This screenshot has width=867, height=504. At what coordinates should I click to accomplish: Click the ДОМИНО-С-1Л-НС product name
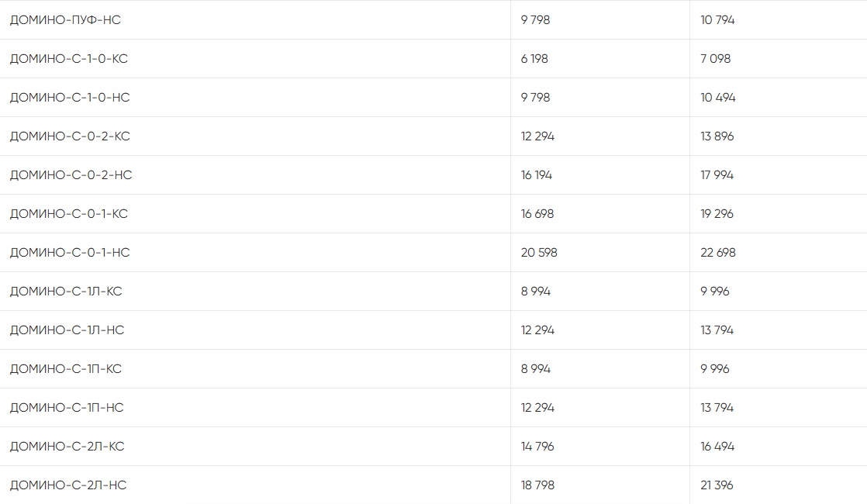point(67,330)
